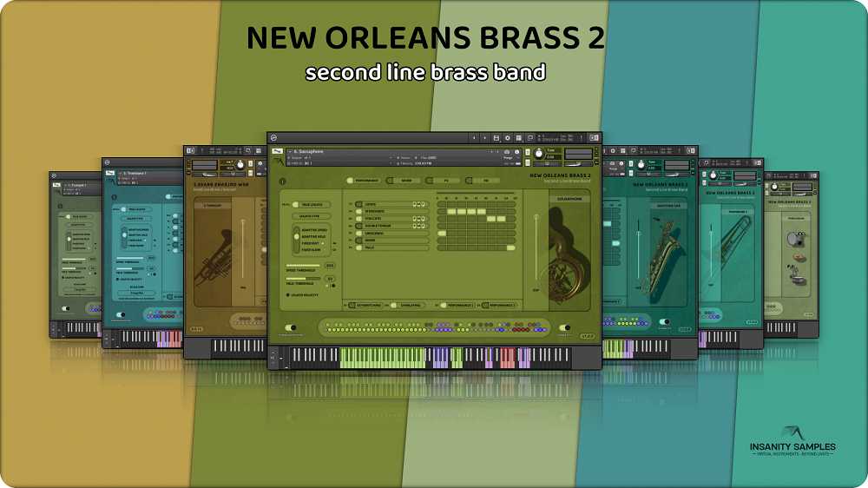Switch to the PERFORMANCE tab
This screenshot has width=868, height=488.
click(364, 181)
